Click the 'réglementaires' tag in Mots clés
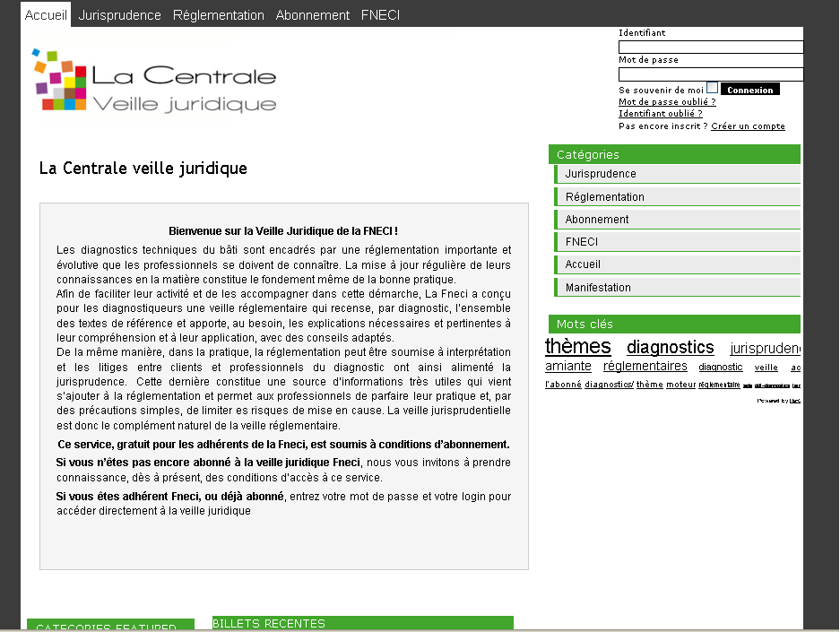This screenshot has height=632, width=840. (x=645, y=367)
